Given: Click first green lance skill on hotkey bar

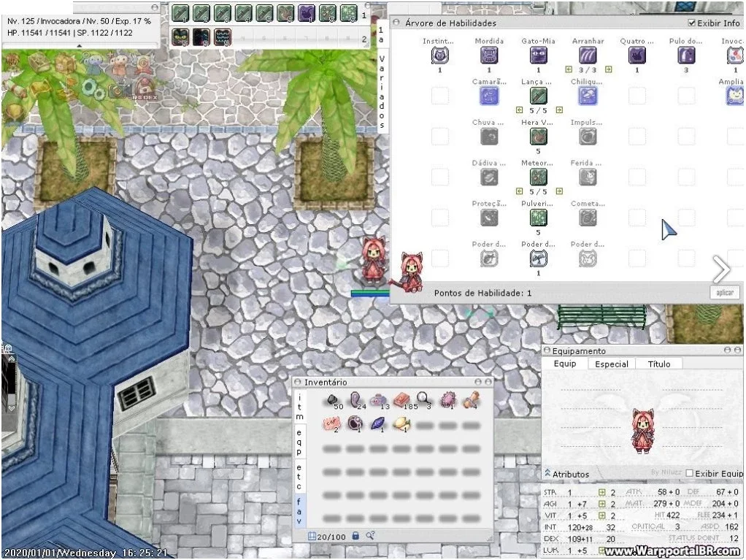Looking at the screenshot, I should click(x=181, y=13).
